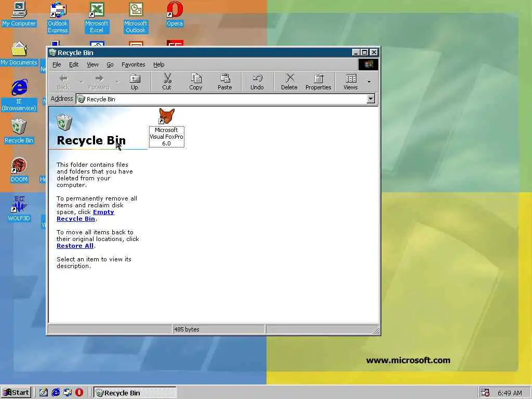Image resolution: width=532 pixels, height=399 pixels.
Task: Open the Back history dropdown arrow
Action: point(81,82)
